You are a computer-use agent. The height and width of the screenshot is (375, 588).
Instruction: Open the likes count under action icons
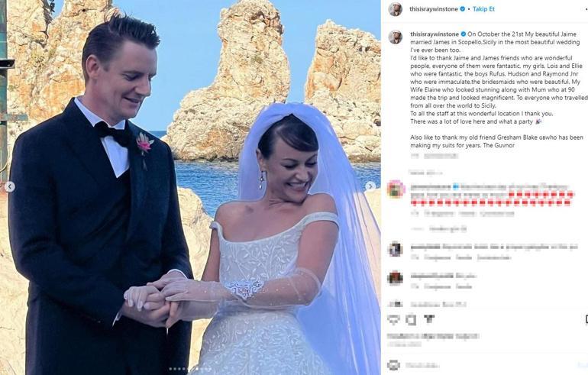pos(433,336)
